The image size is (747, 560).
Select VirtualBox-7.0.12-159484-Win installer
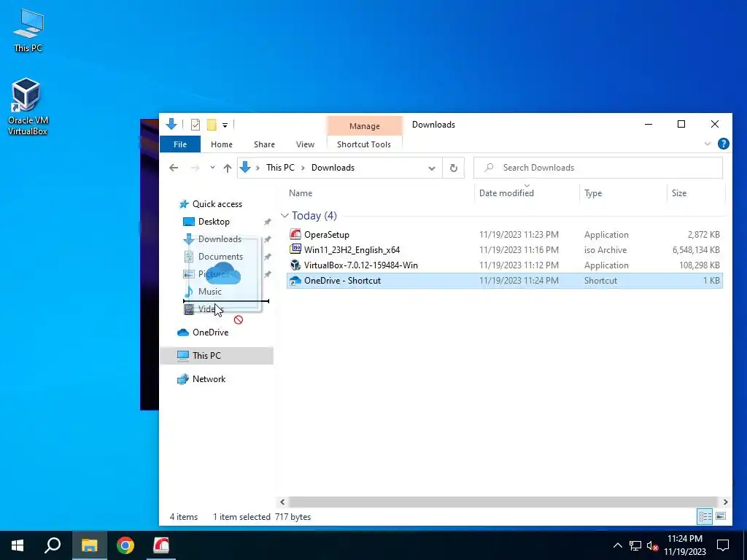point(505,265)
